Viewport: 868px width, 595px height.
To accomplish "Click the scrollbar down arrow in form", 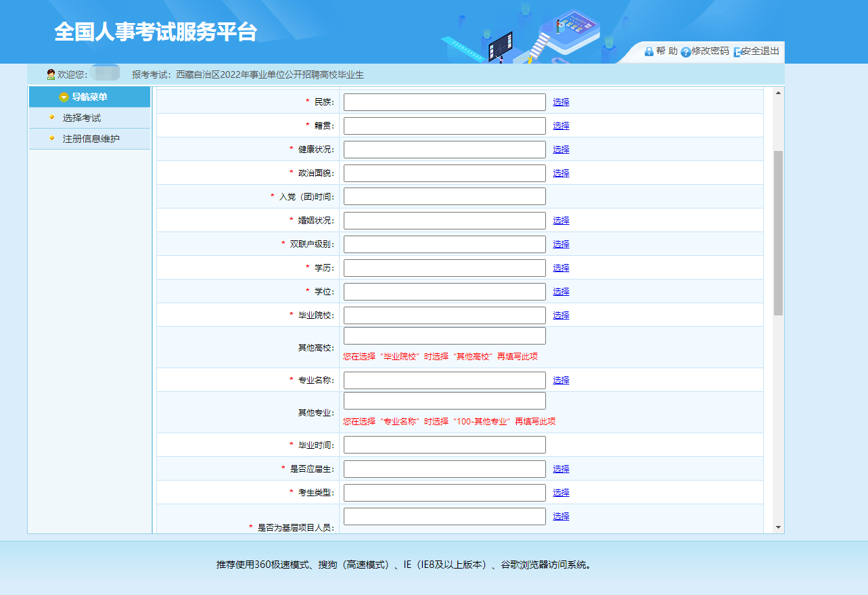I will coord(778,527).
